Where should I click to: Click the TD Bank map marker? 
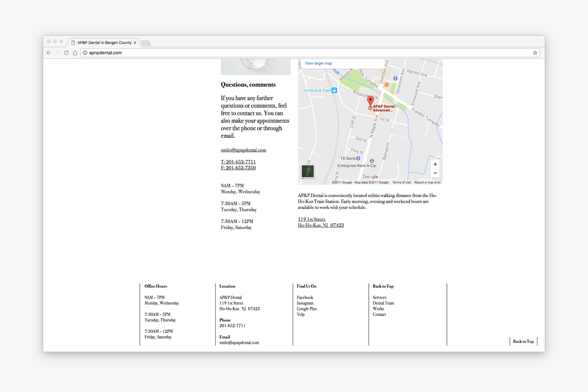pos(358,158)
